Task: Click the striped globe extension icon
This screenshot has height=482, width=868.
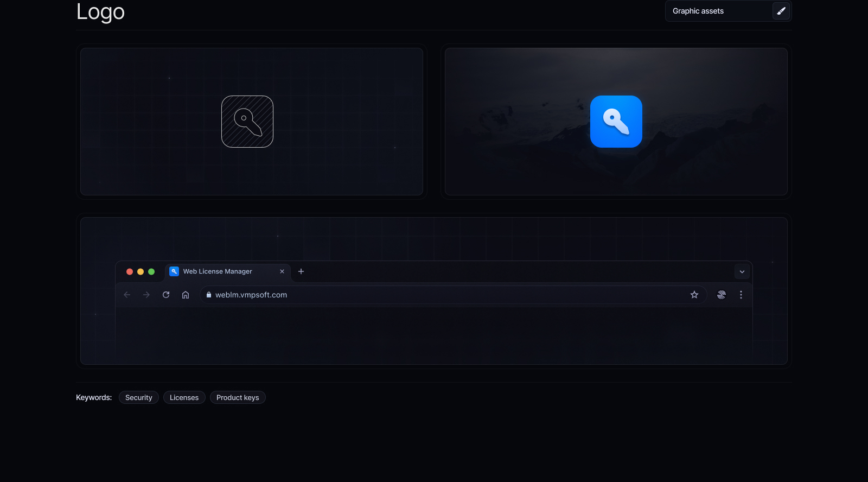Action: pos(722,295)
